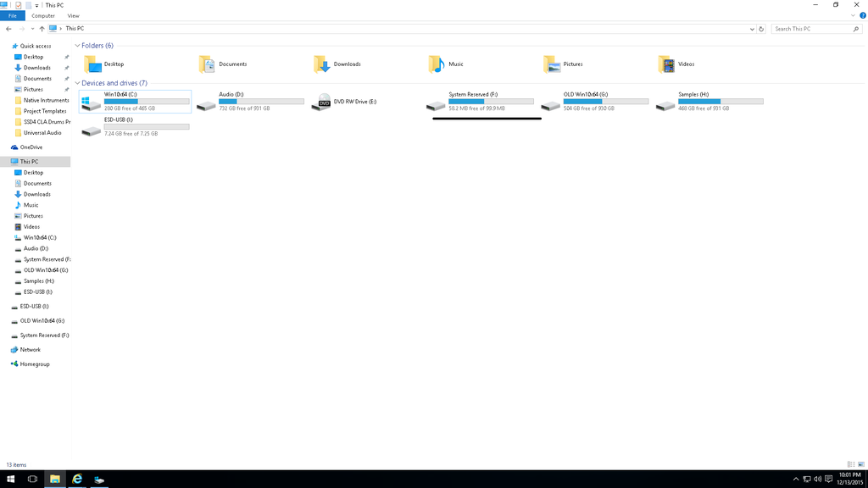This screenshot has width=868, height=488.
Task: Open the DVD RW Drive (E:) icon
Action: [x=321, y=103]
